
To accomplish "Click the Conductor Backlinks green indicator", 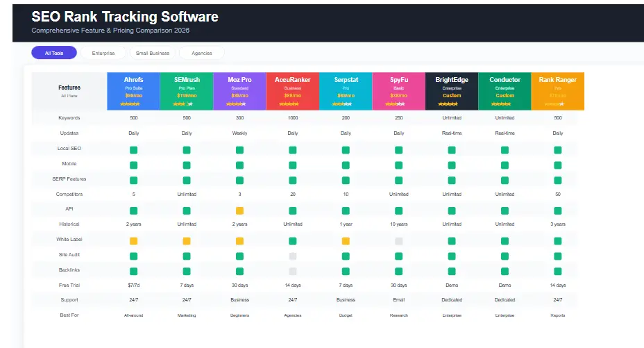I will click(x=505, y=272).
